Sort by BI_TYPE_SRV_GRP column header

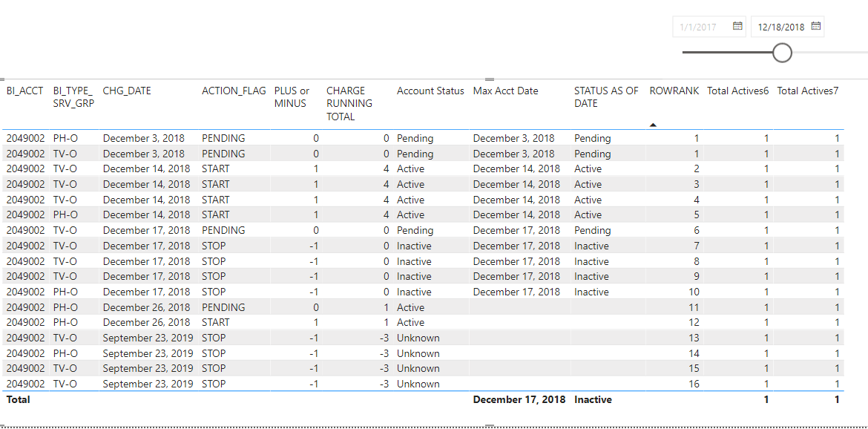[73, 96]
